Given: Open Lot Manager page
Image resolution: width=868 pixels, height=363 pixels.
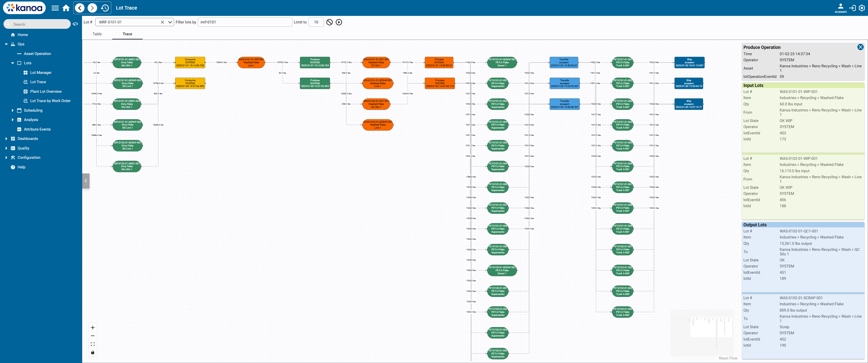Looking at the screenshot, I should [x=41, y=72].
